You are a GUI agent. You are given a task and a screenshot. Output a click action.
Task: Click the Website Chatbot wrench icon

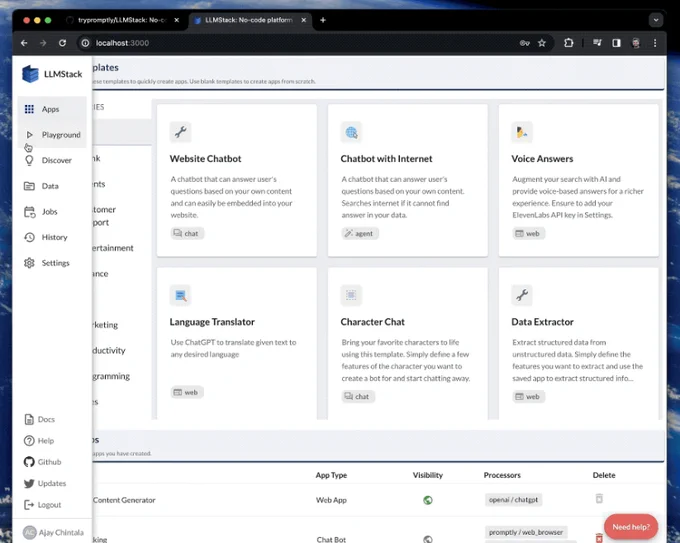click(x=180, y=131)
